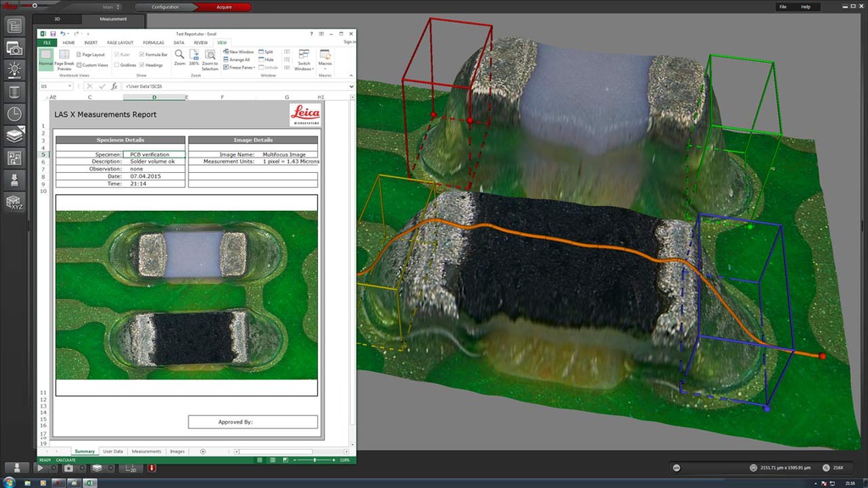The height and width of the screenshot is (488, 868).
Task: Click the Split button in the ribbon
Action: pyautogui.click(x=265, y=52)
